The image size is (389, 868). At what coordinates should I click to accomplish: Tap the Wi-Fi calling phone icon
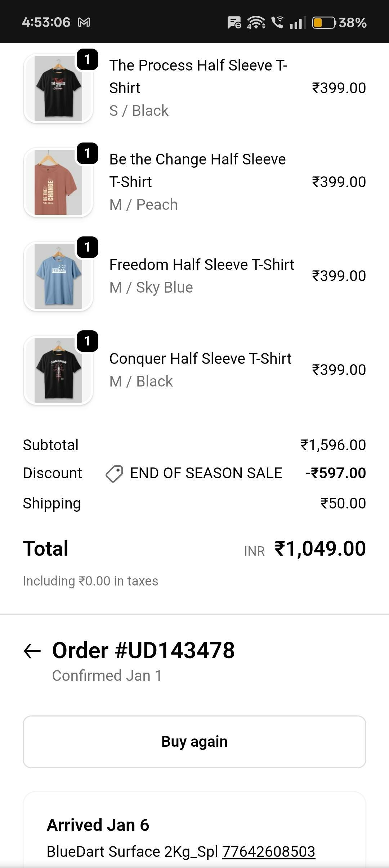pos(277,22)
